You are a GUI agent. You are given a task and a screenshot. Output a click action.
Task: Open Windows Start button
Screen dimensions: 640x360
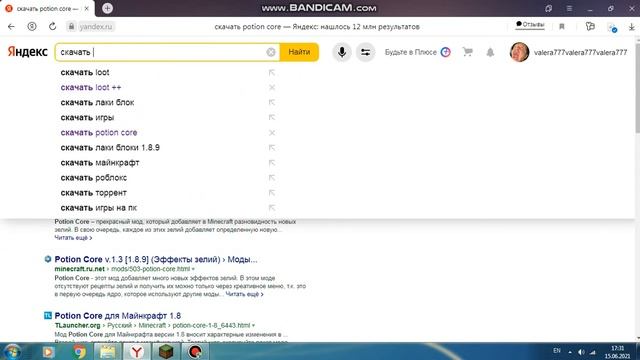coord(12,351)
